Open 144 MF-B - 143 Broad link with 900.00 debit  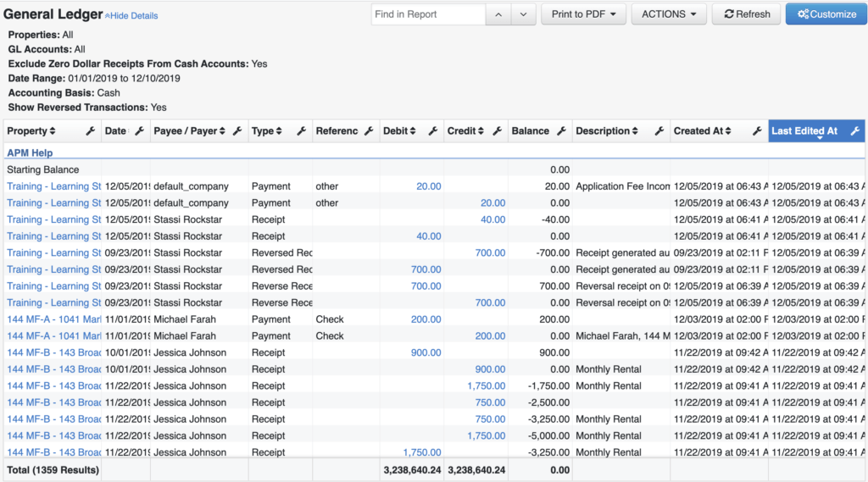tap(53, 352)
